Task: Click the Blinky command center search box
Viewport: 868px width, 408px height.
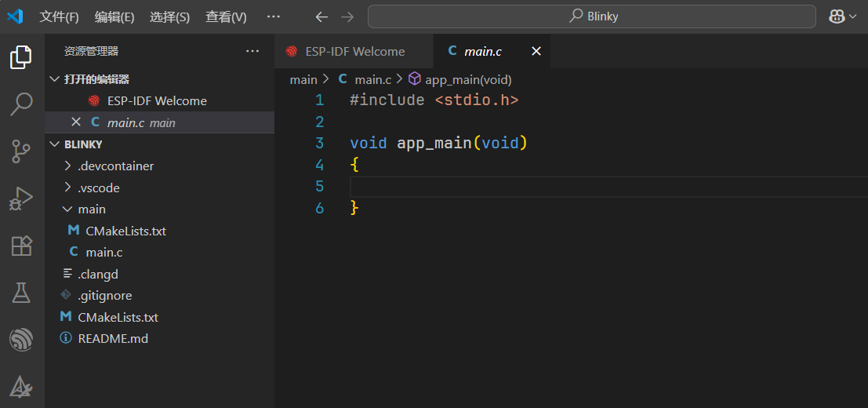Action: (594, 16)
